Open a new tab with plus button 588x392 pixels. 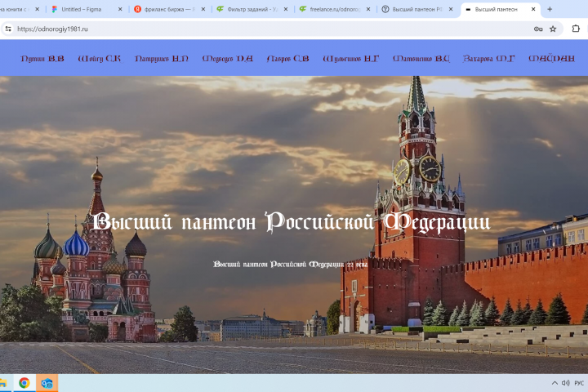pyautogui.click(x=550, y=9)
